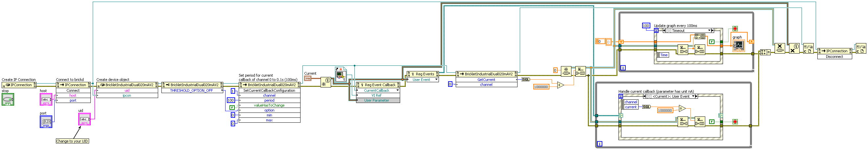Image resolution: width=868 pixels, height=150 pixels.
Task: Click the False constant wired to valueHasToChange
Action: (x=232, y=108)
